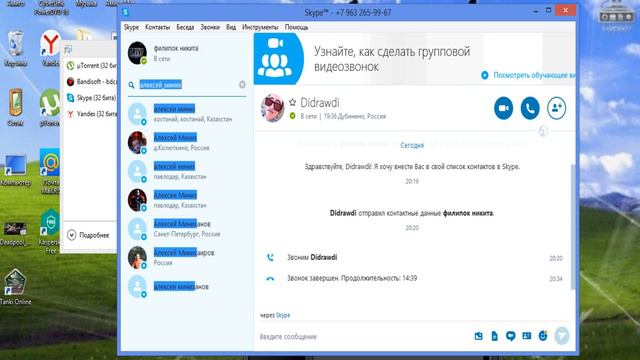Click the Skype logo in title bar

(125, 12)
